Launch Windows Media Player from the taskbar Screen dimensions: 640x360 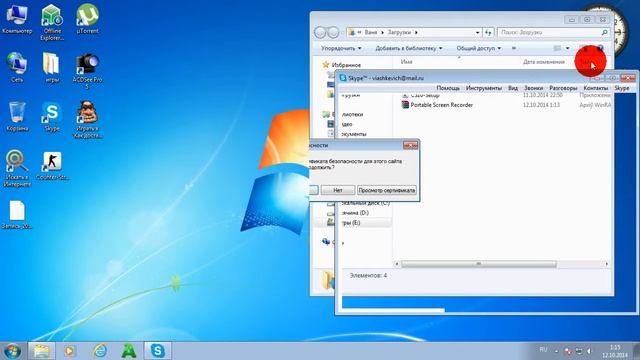point(69,351)
